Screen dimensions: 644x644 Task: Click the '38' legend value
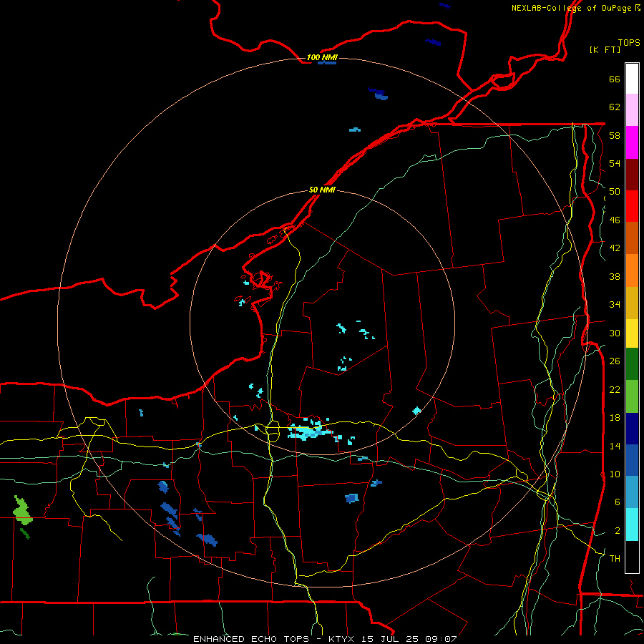(x=615, y=276)
